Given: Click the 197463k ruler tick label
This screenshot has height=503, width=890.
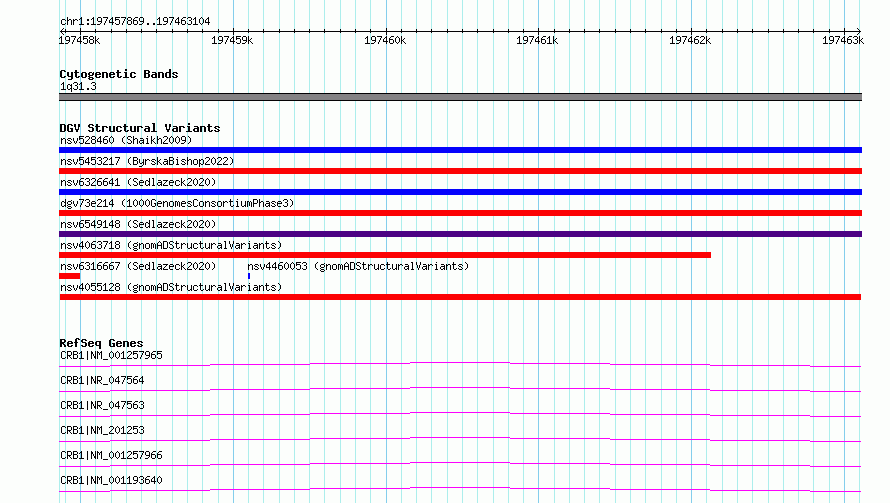Looking at the screenshot, I should tap(843, 40).
